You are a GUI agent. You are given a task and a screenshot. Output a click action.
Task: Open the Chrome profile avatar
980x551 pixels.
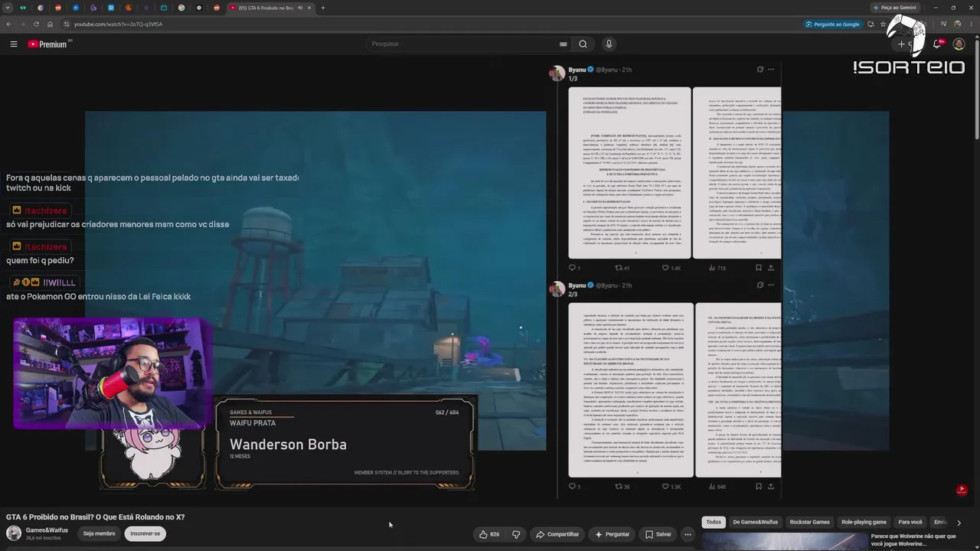957,24
